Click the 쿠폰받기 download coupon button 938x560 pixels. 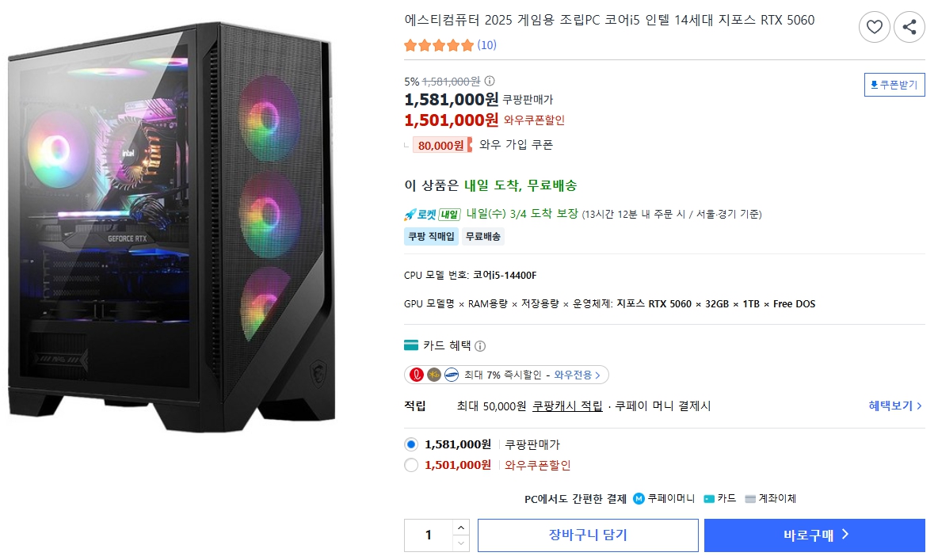tap(894, 85)
